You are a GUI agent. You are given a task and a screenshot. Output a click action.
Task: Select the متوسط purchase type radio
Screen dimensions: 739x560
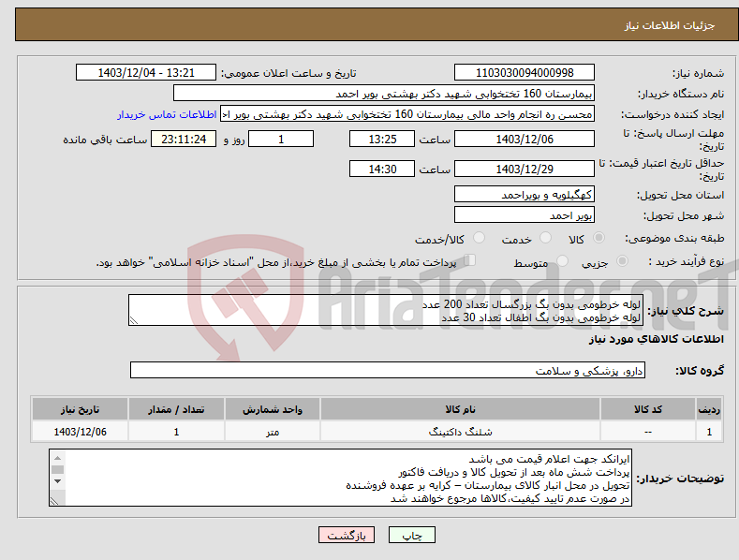point(562,260)
